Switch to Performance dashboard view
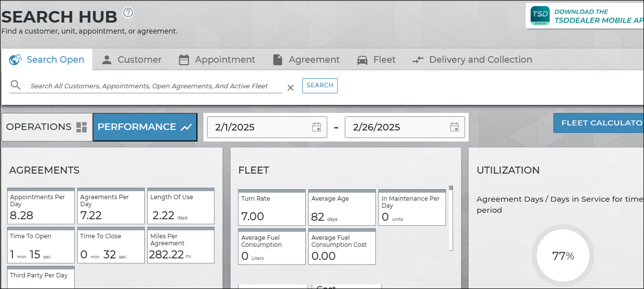The height and width of the screenshot is (289, 644). pyautogui.click(x=145, y=127)
